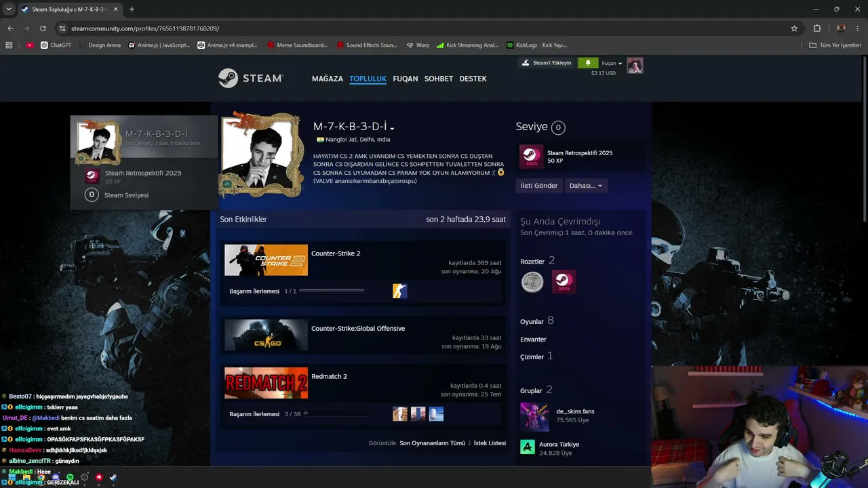This screenshot has height=488, width=868.
Task: Click the İleti Gönder button
Action: pos(539,186)
